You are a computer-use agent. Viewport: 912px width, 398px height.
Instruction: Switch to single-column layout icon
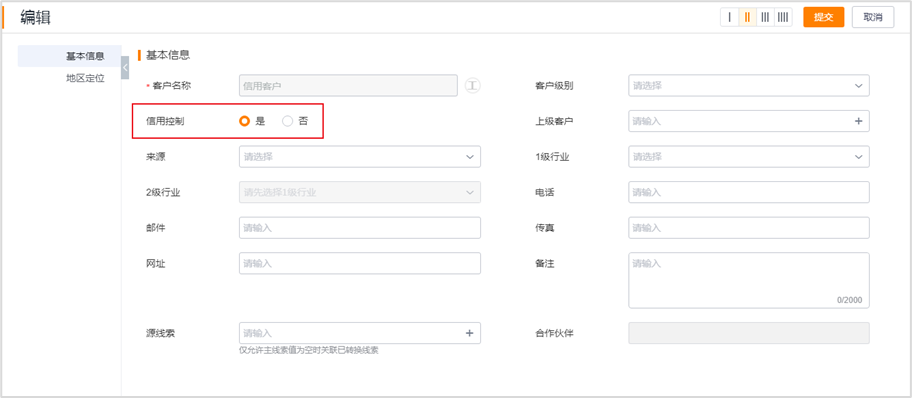[x=729, y=17]
